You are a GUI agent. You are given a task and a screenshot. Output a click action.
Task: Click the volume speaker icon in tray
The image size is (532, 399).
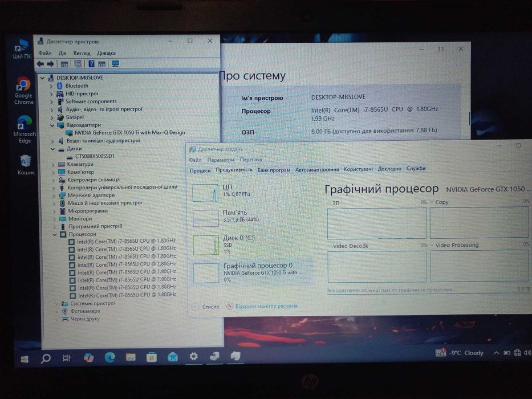(527, 353)
